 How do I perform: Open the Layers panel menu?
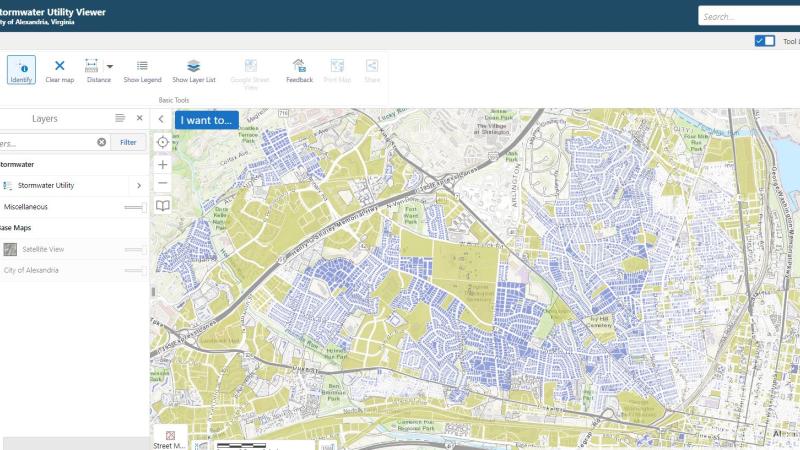120,118
